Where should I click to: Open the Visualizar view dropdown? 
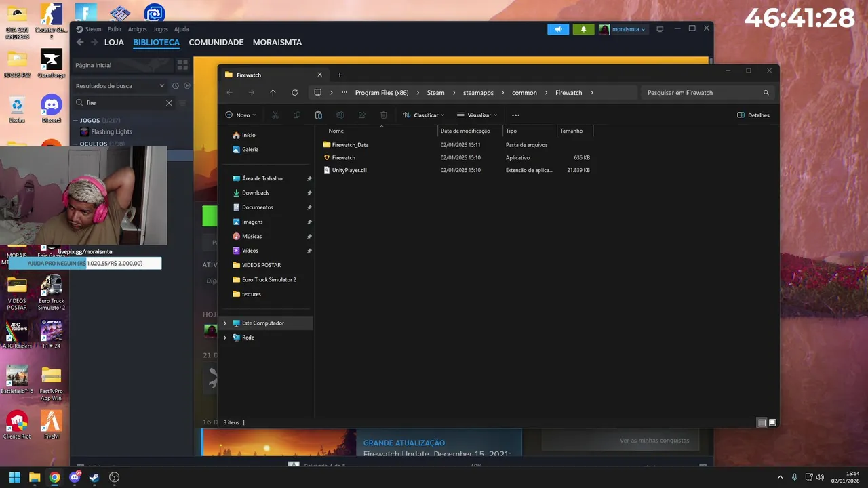pyautogui.click(x=477, y=115)
